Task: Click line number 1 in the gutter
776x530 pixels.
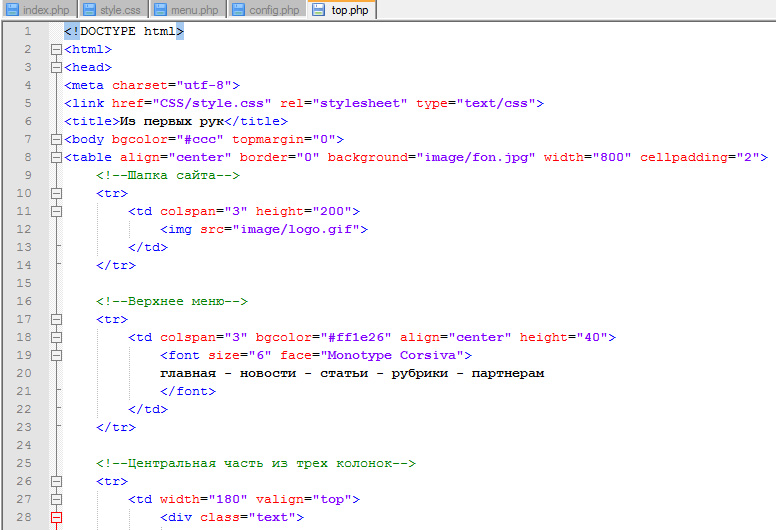Action: [28, 31]
